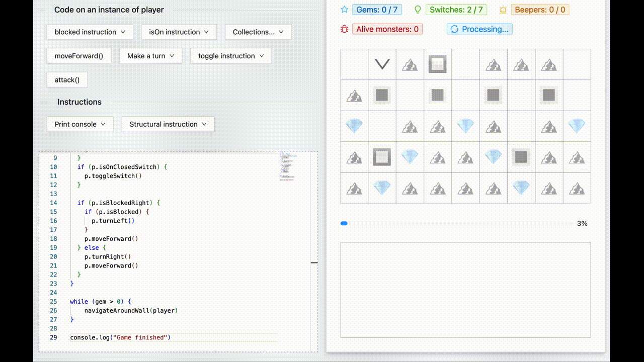Click the star icon beside Gems counter
This screenshot has width=644, height=362.
[x=344, y=10]
